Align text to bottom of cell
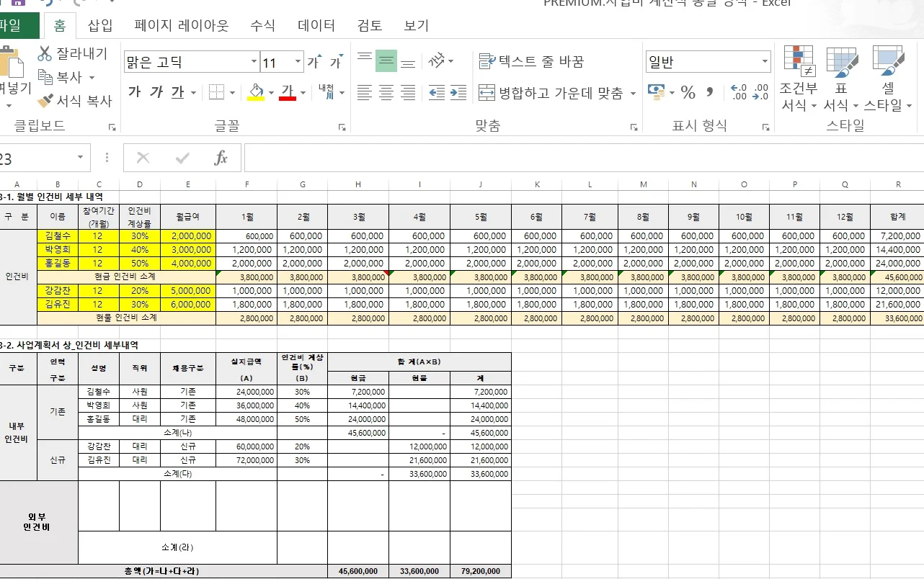 [x=408, y=62]
